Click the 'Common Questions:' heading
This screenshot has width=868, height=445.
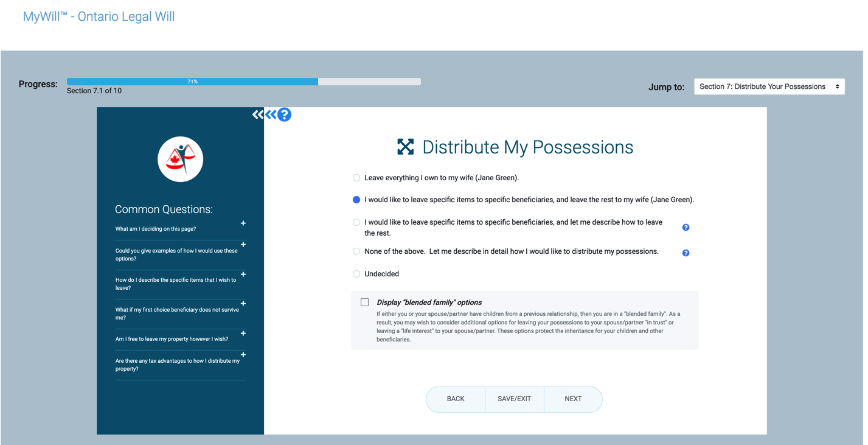(164, 209)
